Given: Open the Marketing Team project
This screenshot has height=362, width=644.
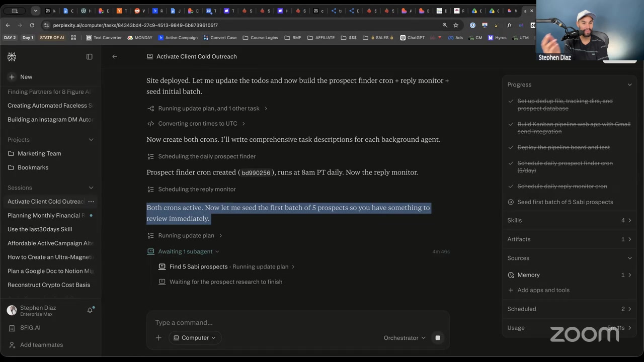Looking at the screenshot, I should point(39,153).
